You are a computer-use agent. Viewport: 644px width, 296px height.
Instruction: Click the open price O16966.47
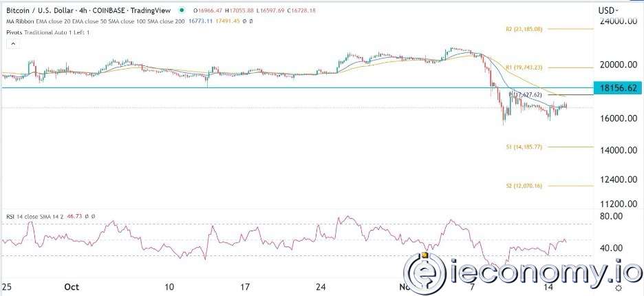pyautogui.click(x=209, y=11)
